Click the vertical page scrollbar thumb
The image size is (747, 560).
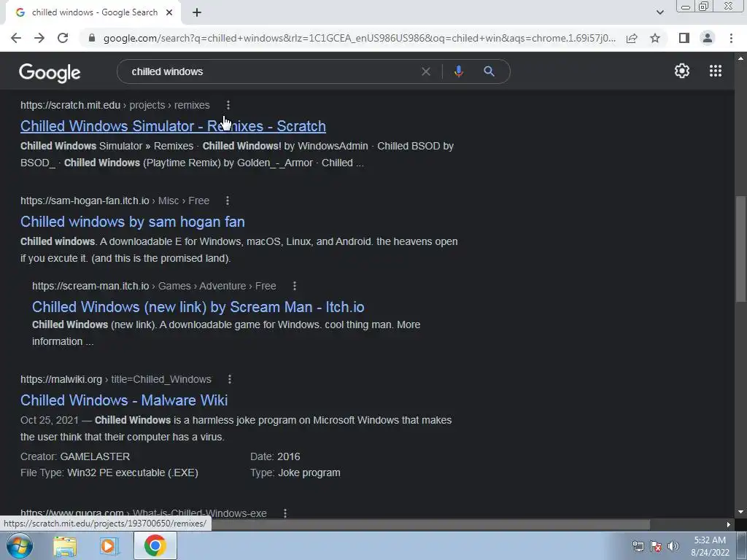740,249
